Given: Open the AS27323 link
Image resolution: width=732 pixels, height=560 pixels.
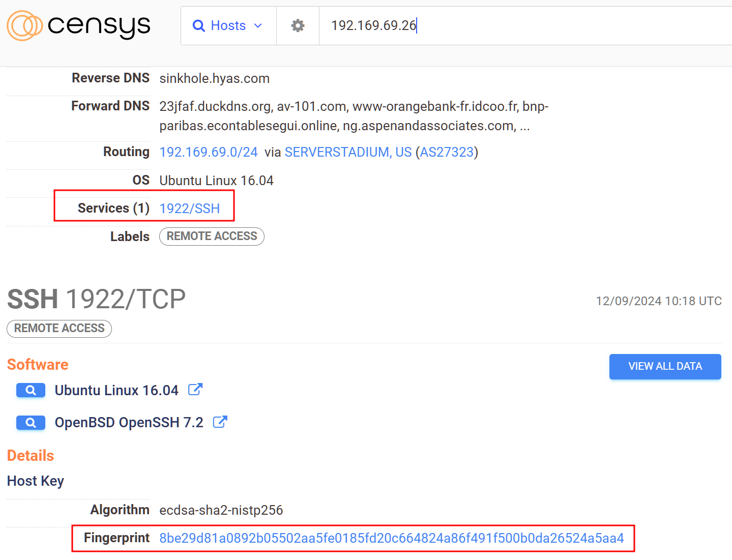Looking at the screenshot, I should [447, 152].
